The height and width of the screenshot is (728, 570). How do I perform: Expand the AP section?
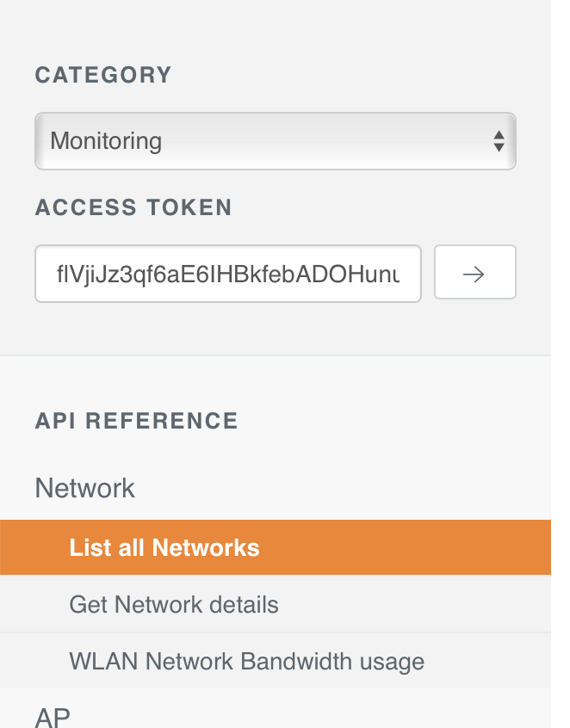point(53,716)
